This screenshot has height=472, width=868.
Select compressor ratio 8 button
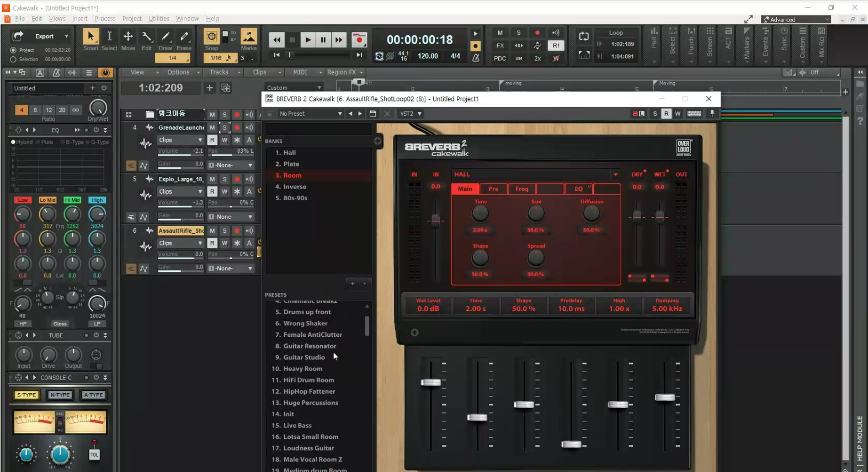click(35, 110)
